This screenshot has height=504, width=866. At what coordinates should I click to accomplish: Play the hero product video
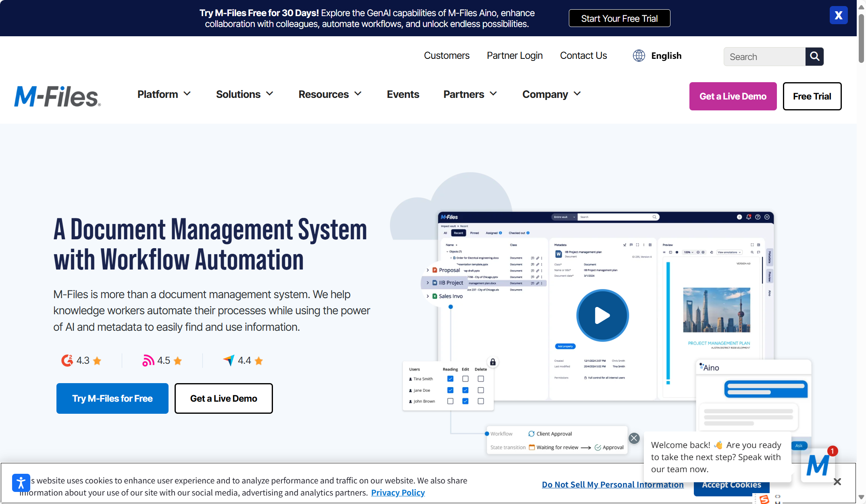(x=602, y=315)
